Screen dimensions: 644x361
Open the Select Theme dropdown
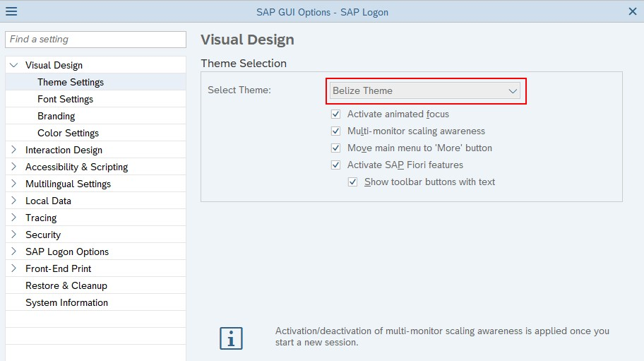pos(425,90)
